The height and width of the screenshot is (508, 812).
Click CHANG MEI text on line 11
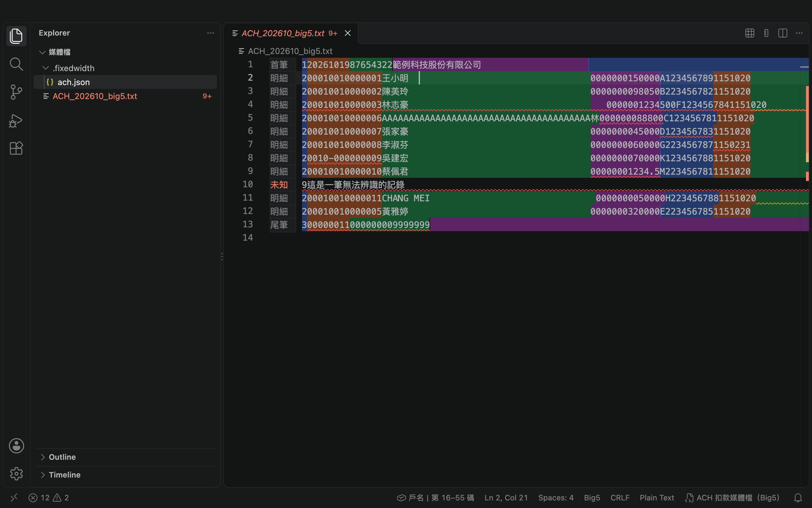tap(406, 198)
